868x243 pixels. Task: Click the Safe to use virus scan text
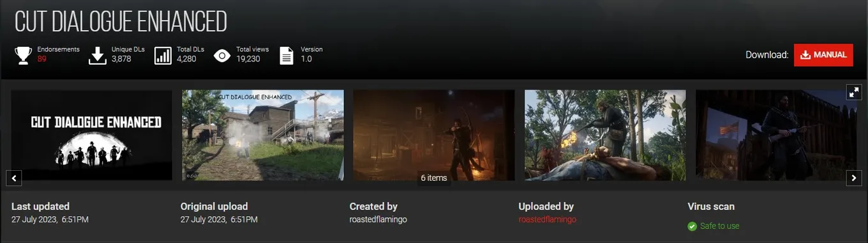pos(719,226)
